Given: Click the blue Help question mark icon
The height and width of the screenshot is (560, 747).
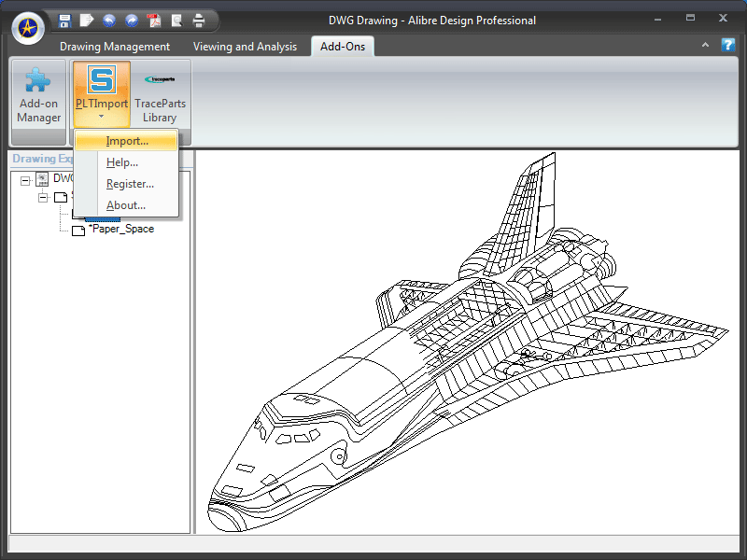Looking at the screenshot, I should point(728,45).
